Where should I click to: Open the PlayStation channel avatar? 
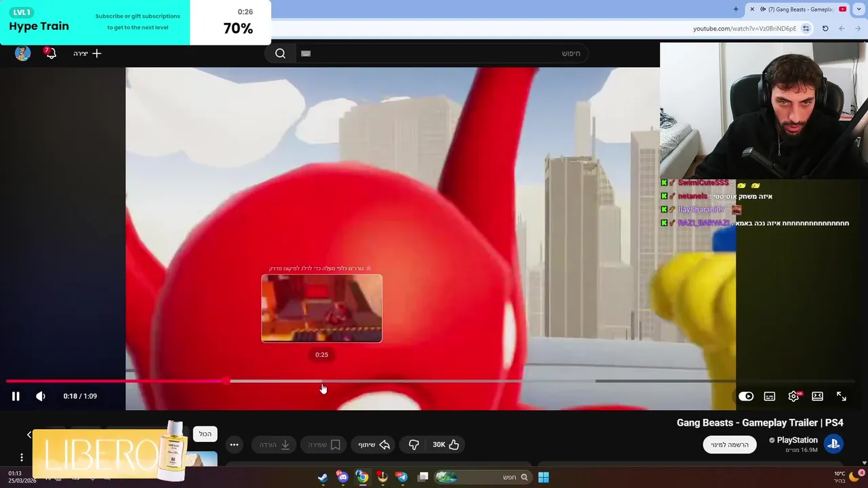click(x=833, y=445)
